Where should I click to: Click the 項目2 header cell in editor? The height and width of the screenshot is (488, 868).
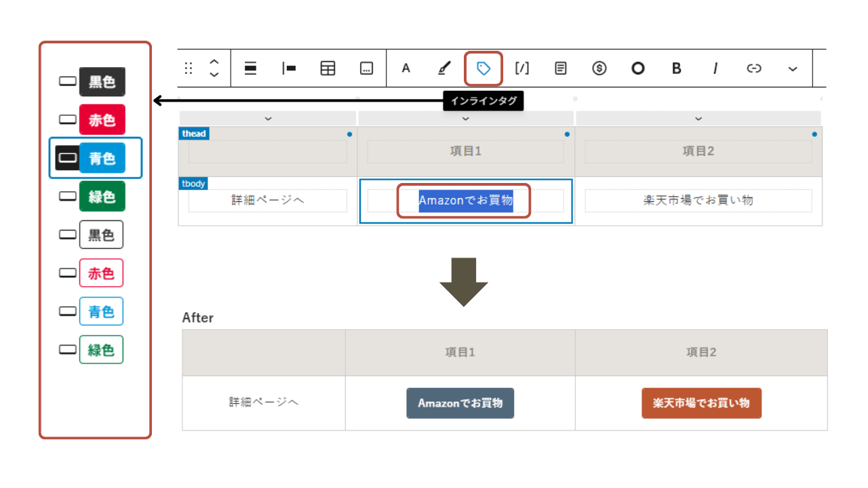698,152
